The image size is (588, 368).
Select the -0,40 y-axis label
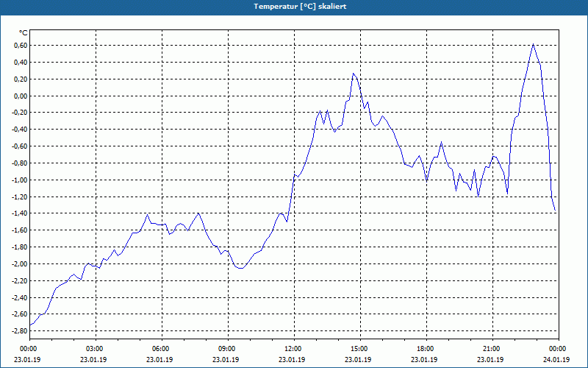[20, 130]
